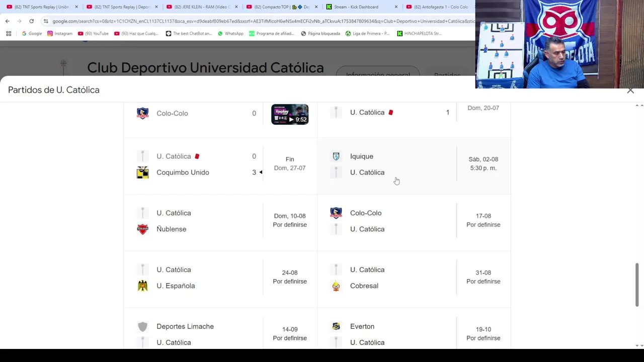Click the Club Deportivo Universidad Católica title
This screenshot has width=644, height=362.
pos(205,68)
